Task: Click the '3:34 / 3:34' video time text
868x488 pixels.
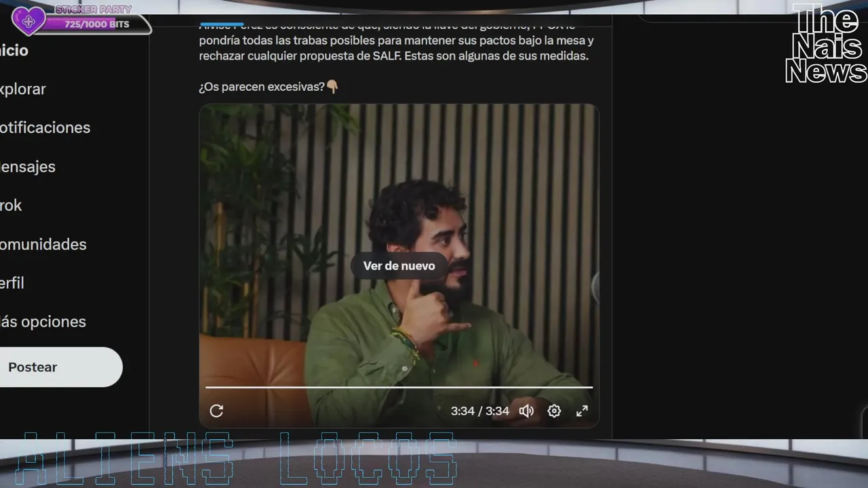Action: [479, 411]
